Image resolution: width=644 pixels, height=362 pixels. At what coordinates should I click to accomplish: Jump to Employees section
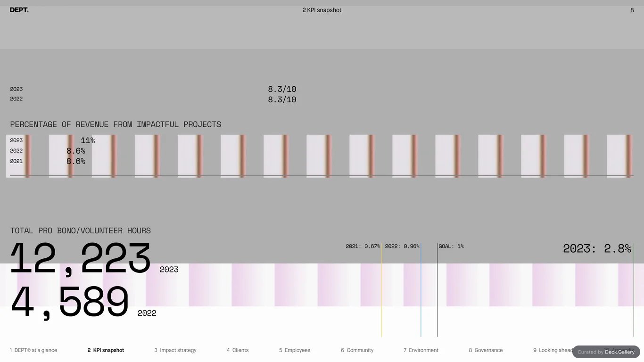point(295,350)
